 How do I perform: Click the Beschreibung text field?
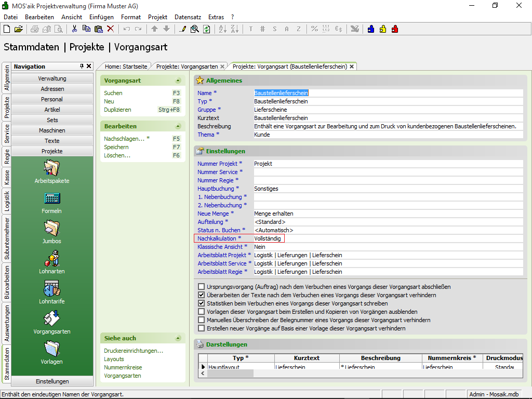click(388, 126)
